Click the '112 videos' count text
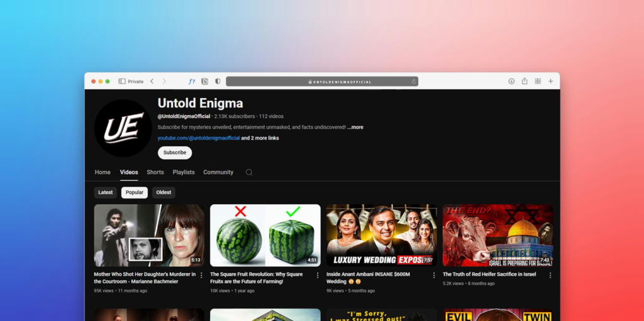644x321 pixels. click(x=271, y=117)
